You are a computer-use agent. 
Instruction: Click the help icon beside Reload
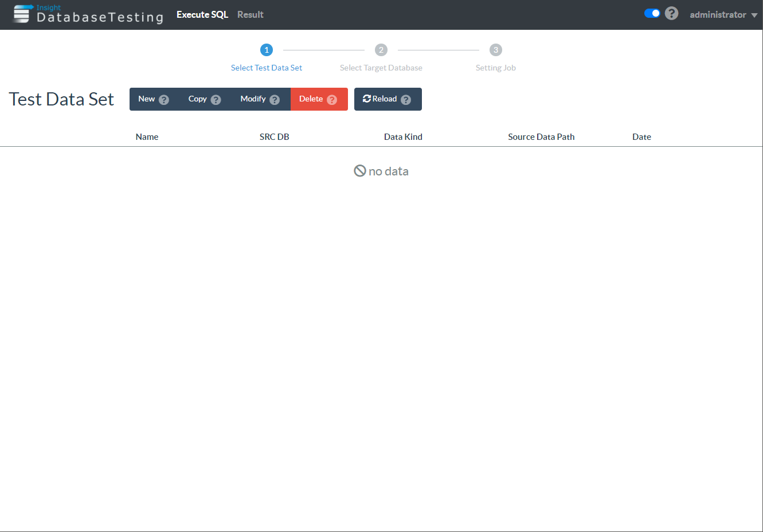[x=406, y=100]
